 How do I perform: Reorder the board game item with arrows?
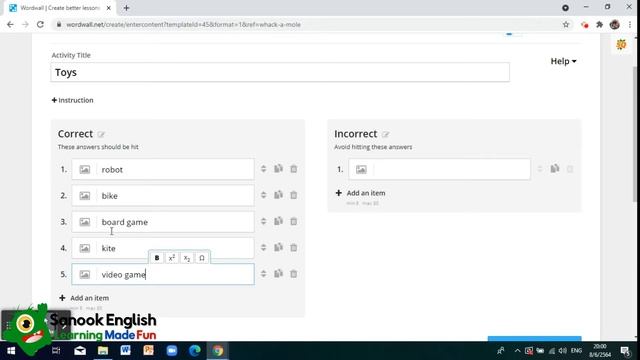(x=263, y=221)
